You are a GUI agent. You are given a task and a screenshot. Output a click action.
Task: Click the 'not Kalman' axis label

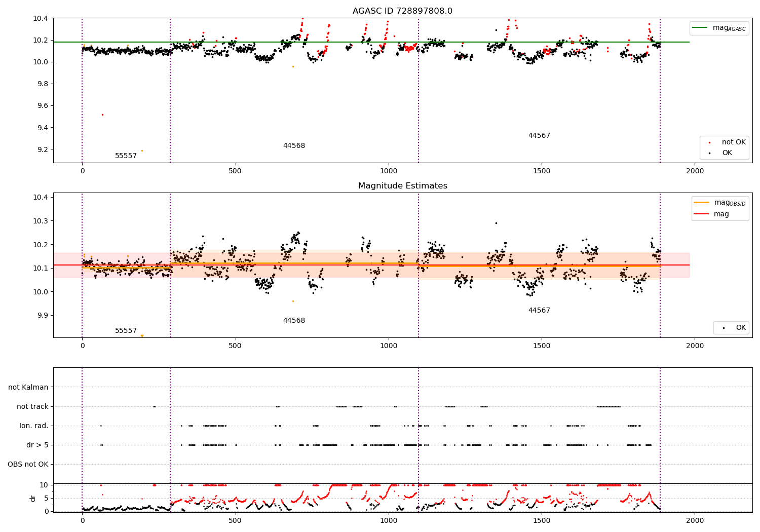point(28,387)
